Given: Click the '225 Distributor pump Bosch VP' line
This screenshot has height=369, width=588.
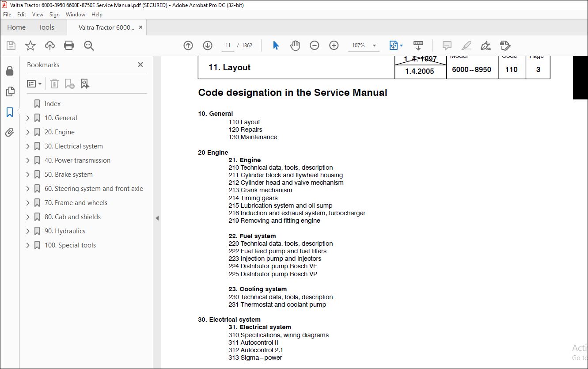Looking at the screenshot, I should pos(273,274).
